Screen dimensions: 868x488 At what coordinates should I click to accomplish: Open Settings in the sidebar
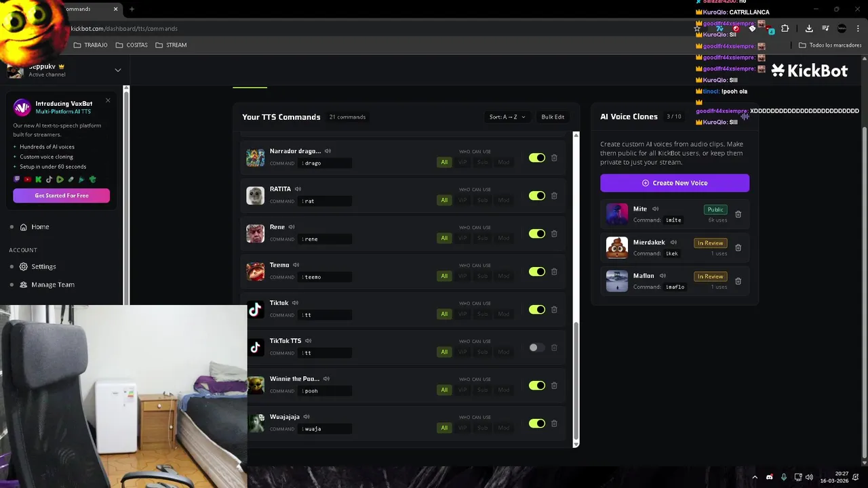click(43, 267)
